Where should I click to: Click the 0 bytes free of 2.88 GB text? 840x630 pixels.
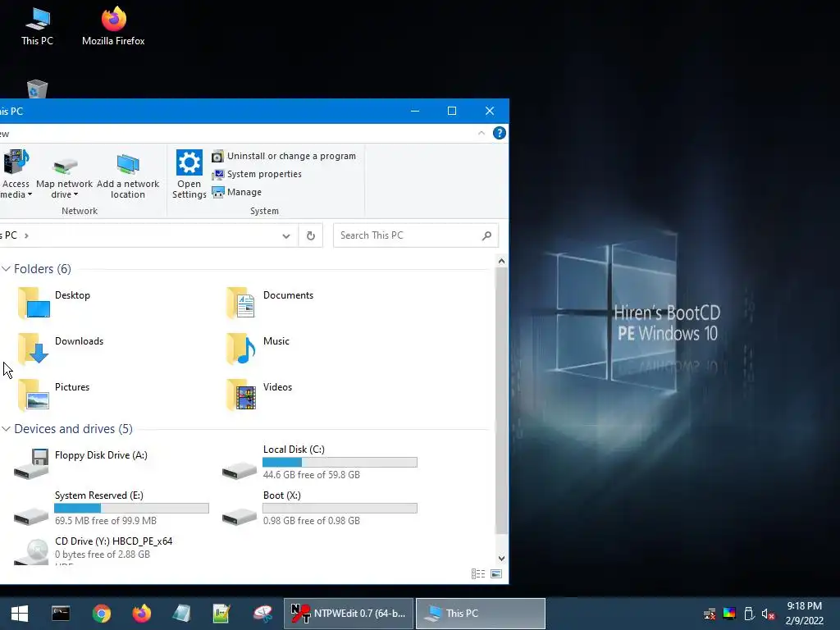(x=103, y=555)
